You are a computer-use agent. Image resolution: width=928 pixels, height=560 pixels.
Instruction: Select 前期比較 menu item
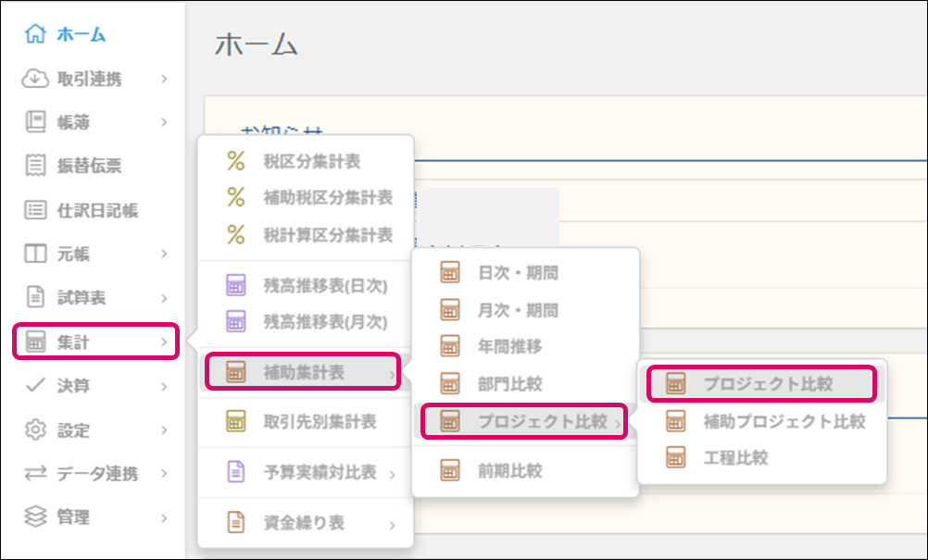(509, 471)
